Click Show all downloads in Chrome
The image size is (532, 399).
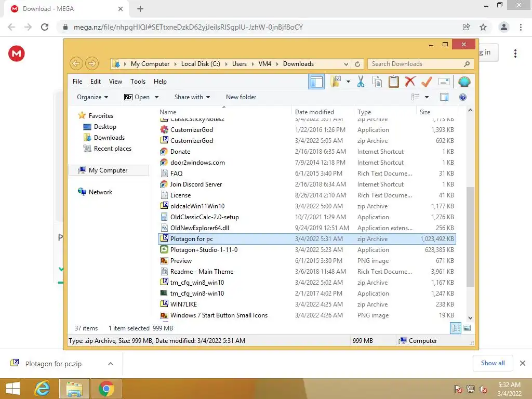click(x=493, y=363)
